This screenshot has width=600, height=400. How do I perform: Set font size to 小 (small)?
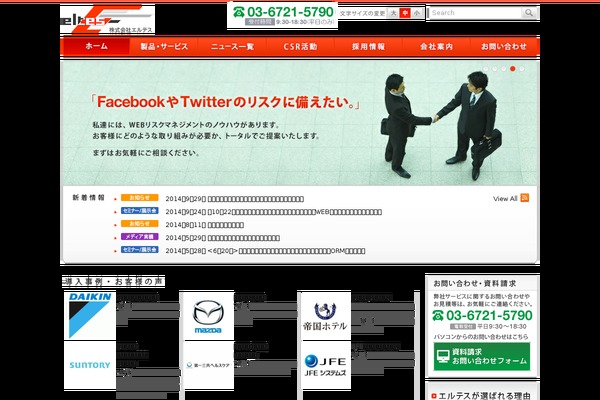click(x=417, y=13)
